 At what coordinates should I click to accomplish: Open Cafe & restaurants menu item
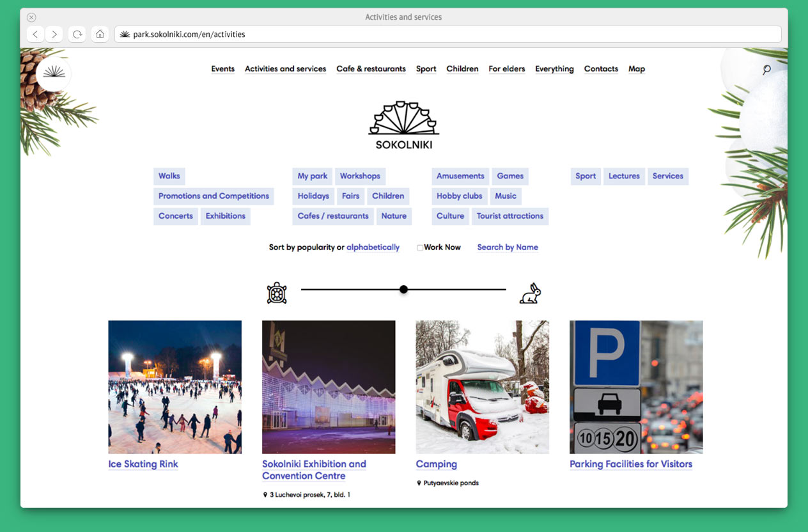point(371,69)
